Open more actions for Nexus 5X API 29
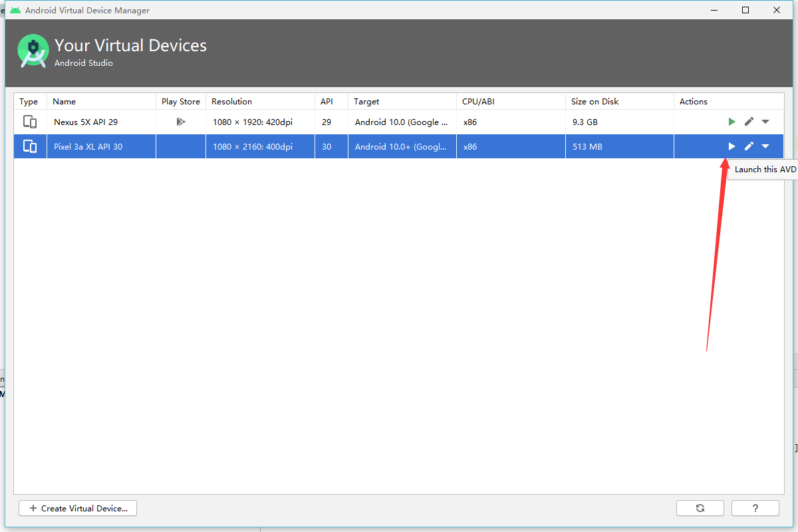 pos(765,122)
